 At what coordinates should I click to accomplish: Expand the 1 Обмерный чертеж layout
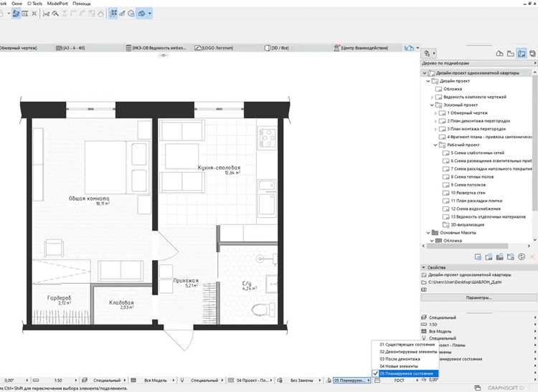[x=435, y=113]
